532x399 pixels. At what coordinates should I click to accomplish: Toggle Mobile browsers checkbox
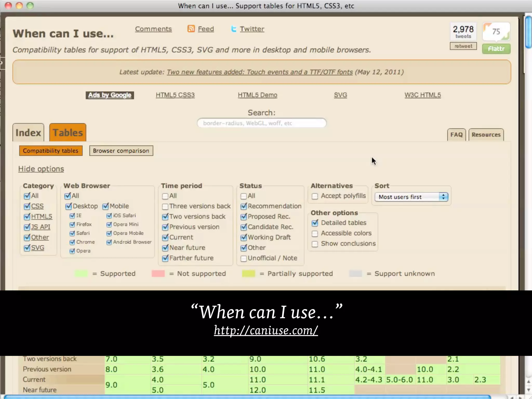coord(105,206)
